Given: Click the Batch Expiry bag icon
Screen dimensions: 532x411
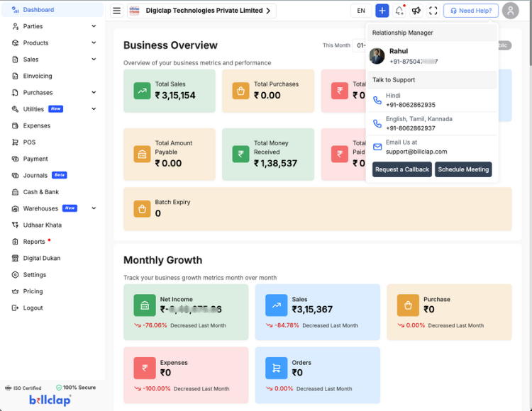Looking at the screenshot, I should (x=142, y=208).
